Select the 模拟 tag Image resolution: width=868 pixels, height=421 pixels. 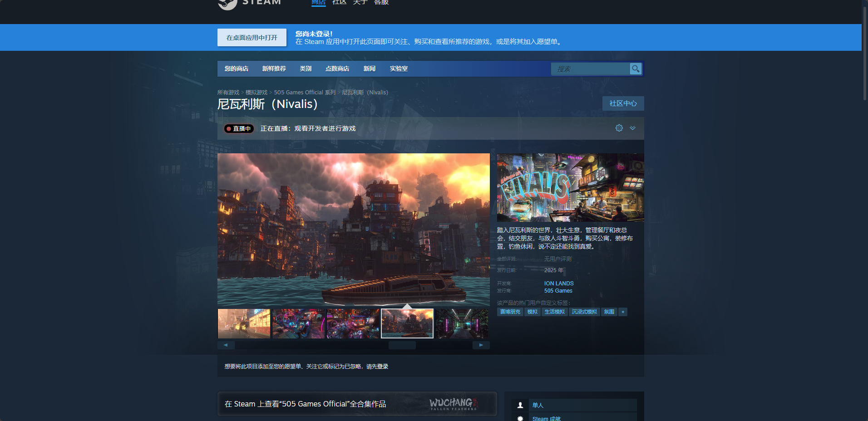point(533,312)
